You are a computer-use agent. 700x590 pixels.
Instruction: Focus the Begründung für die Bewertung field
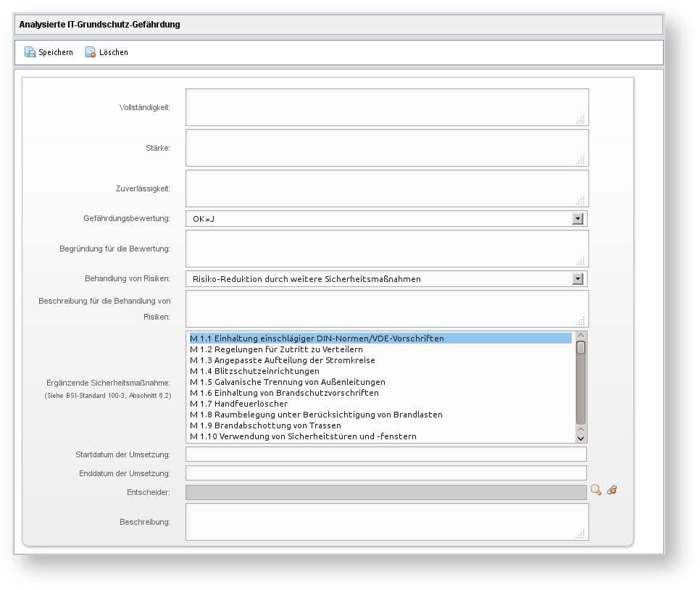tap(386, 249)
